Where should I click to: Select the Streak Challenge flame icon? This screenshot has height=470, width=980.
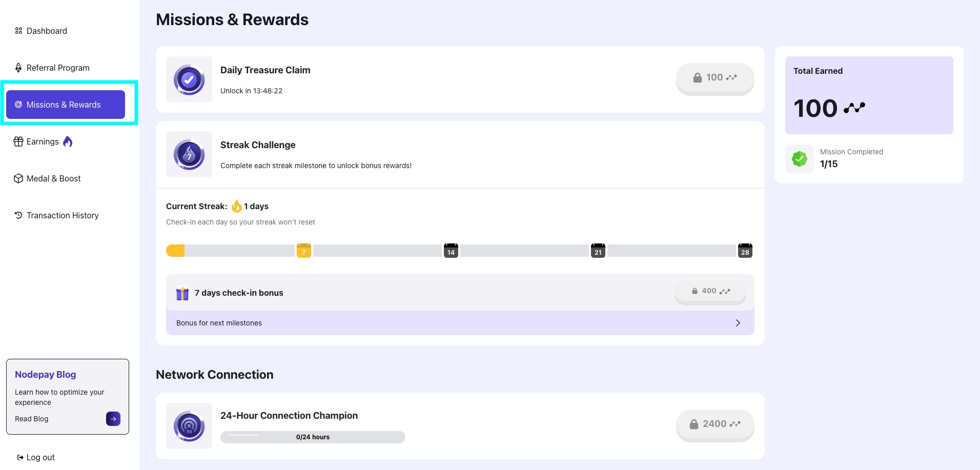coord(189,154)
